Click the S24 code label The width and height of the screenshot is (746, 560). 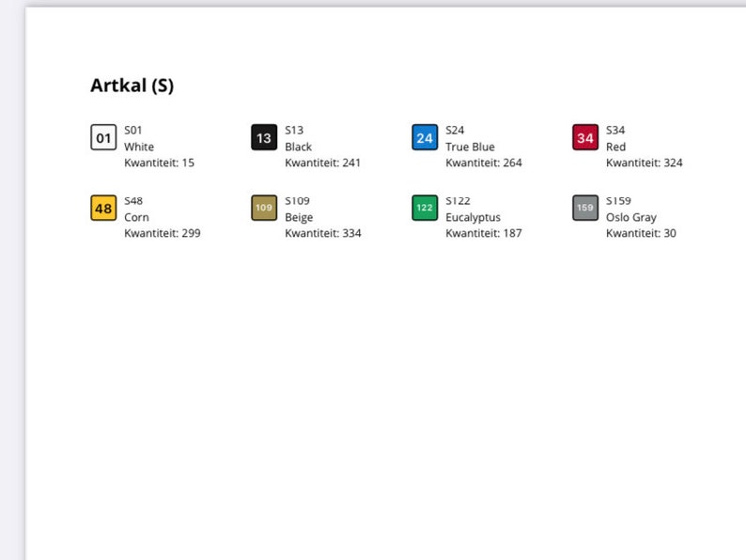coord(455,130)
